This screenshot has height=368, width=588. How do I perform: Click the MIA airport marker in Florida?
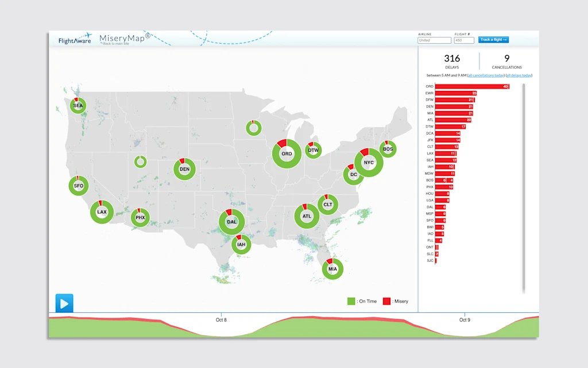tap(332, 269)
